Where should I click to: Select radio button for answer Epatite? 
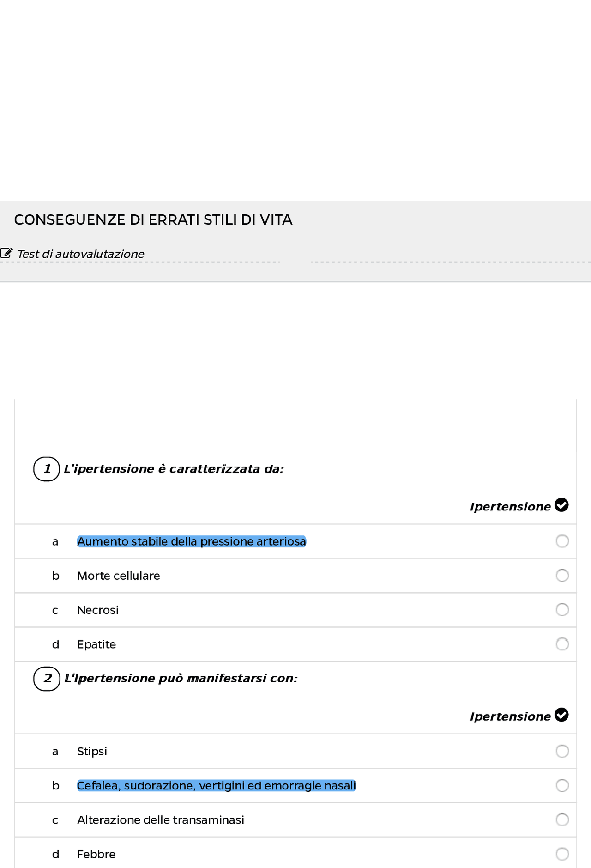click(562, 644)
